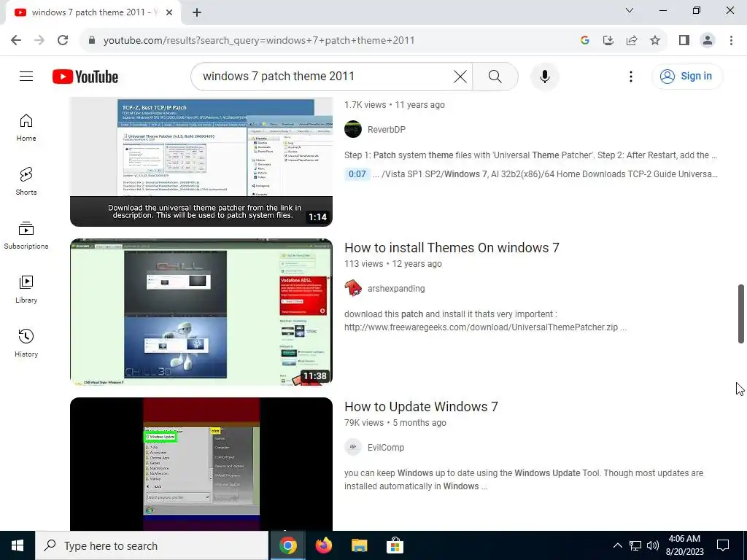This screenshot has width=747, height=560.
Task: Start voice search with microphone icon
Action: pos(544,76)
